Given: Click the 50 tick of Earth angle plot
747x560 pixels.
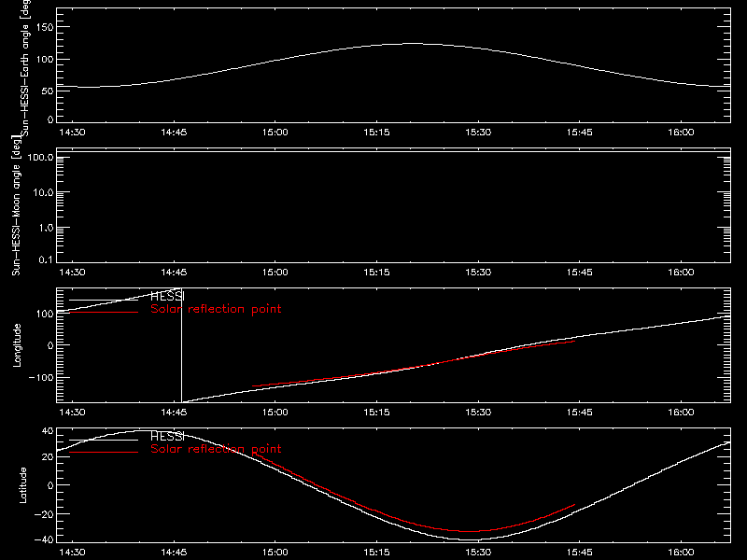Looking at the screenshot, I should pos(48,91).
